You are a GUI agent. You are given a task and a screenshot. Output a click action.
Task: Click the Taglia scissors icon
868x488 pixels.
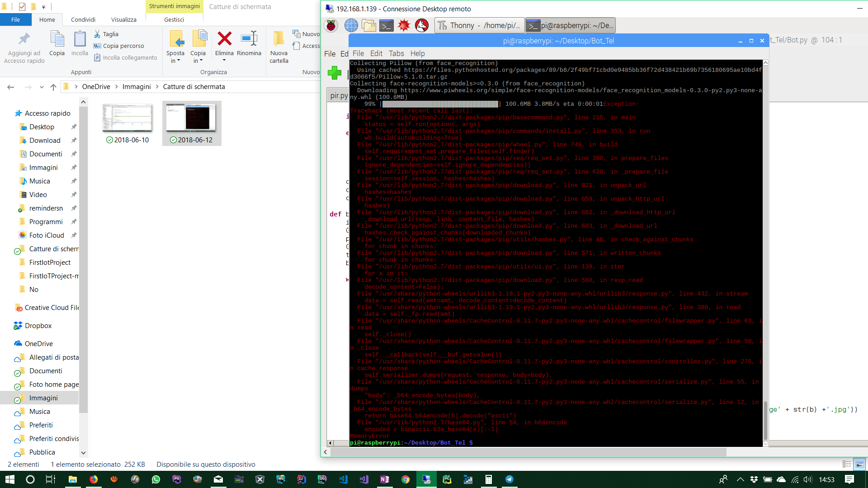coord(97,34)
